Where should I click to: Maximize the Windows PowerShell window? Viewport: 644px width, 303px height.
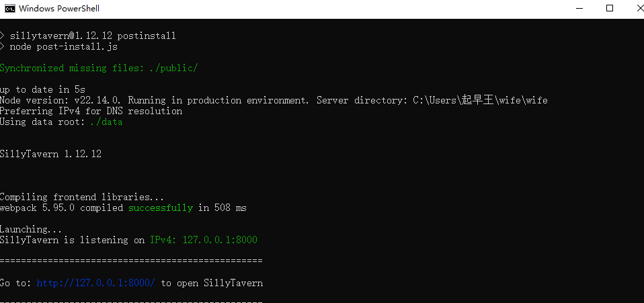(610, 8)
